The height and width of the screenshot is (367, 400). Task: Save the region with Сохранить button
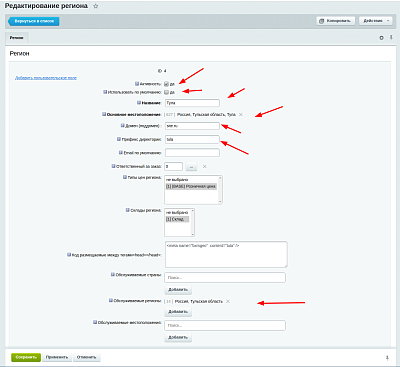point(26,357)
